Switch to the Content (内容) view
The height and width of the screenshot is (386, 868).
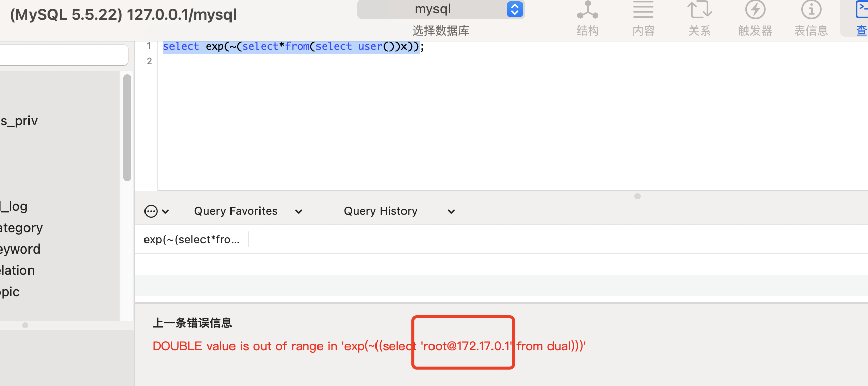644,19
